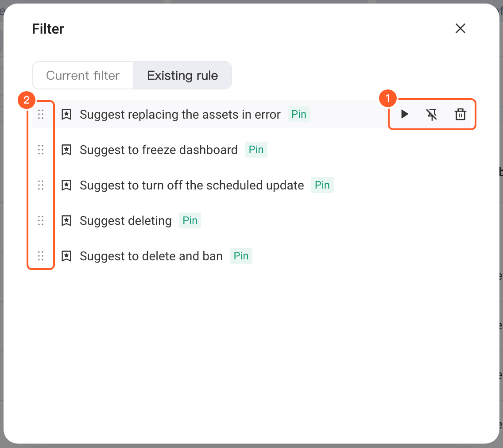The height and width of the screenshot is (448, 503).
Task: Run the 'Suggest replacing the assets in error' rule
Action: pos(405,114)
